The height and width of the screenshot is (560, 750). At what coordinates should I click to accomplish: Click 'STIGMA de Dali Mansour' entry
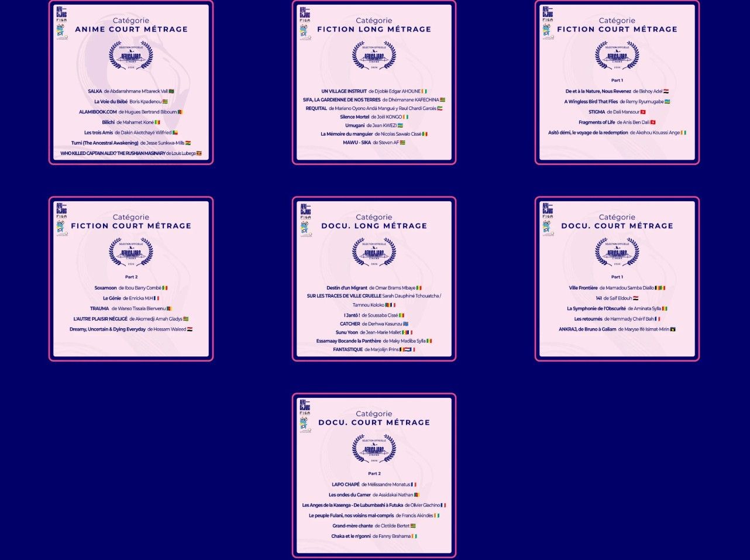[617, 112]
